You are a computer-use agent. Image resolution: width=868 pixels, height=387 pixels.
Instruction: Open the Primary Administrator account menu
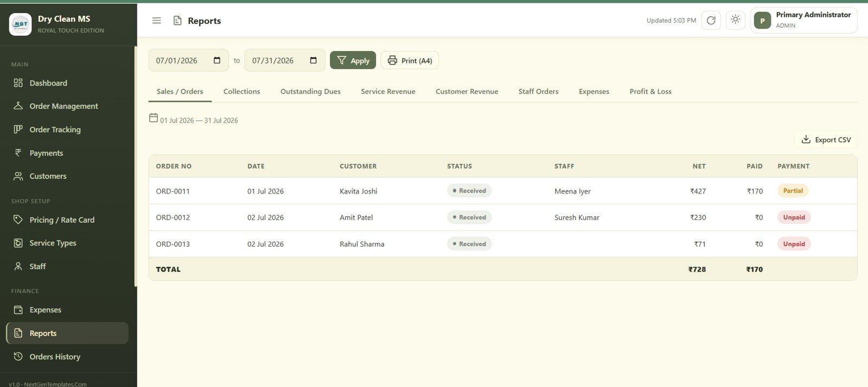tap(803, 21)
